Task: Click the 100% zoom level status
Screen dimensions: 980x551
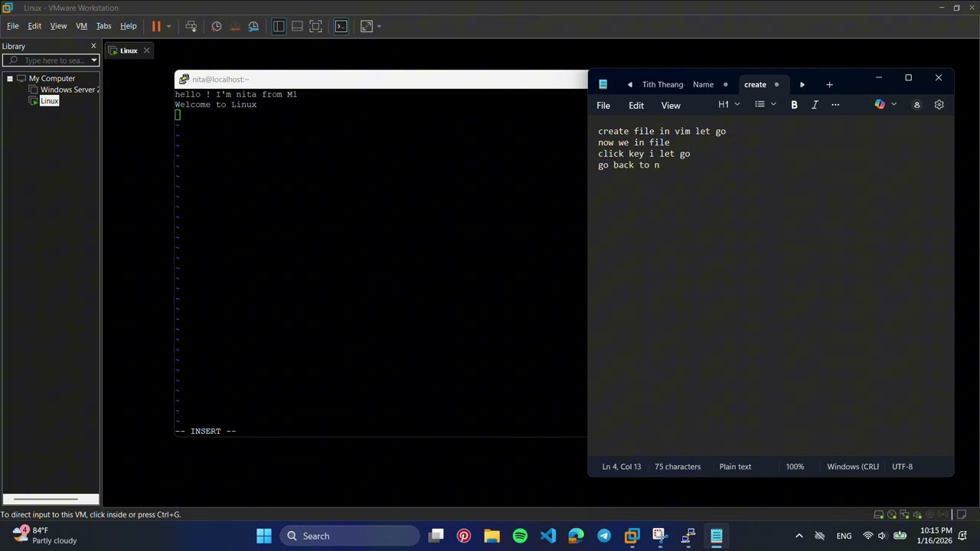Action: coord(795,466)
